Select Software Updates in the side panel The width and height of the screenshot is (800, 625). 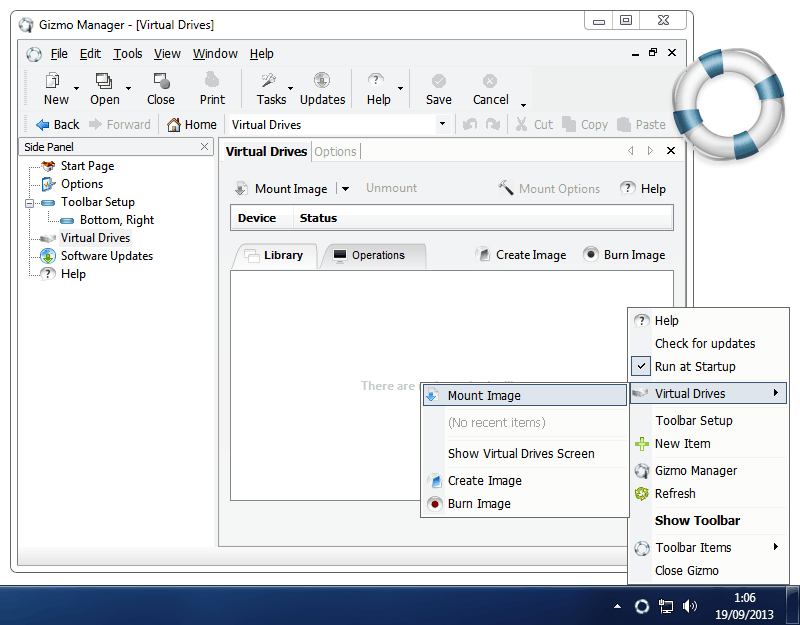point(107,256)
